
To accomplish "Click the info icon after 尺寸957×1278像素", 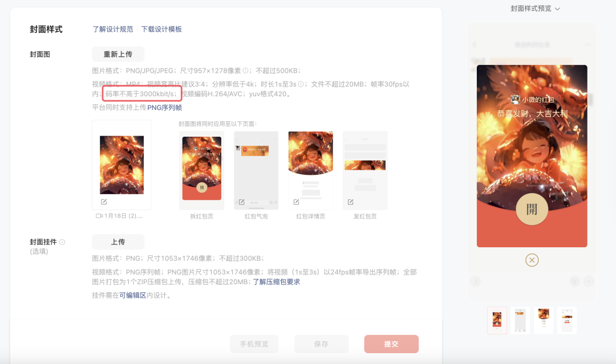I will (245, 71).
